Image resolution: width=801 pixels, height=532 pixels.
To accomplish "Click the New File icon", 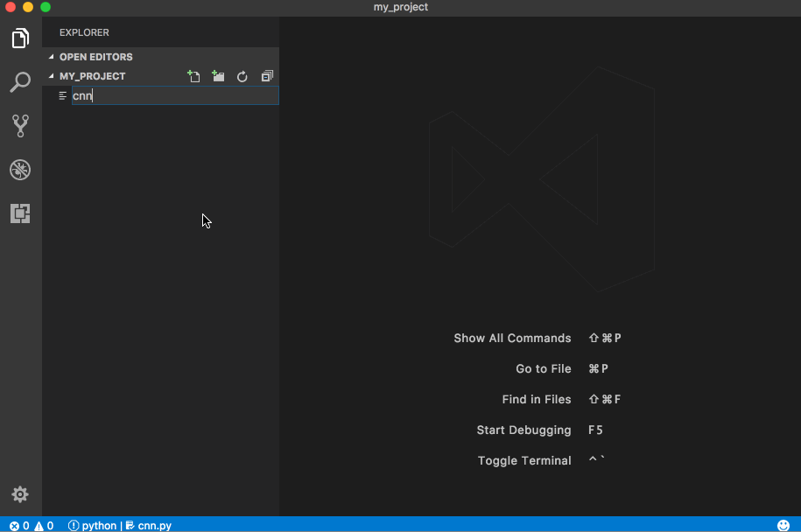I will click(x=193, y=77).
